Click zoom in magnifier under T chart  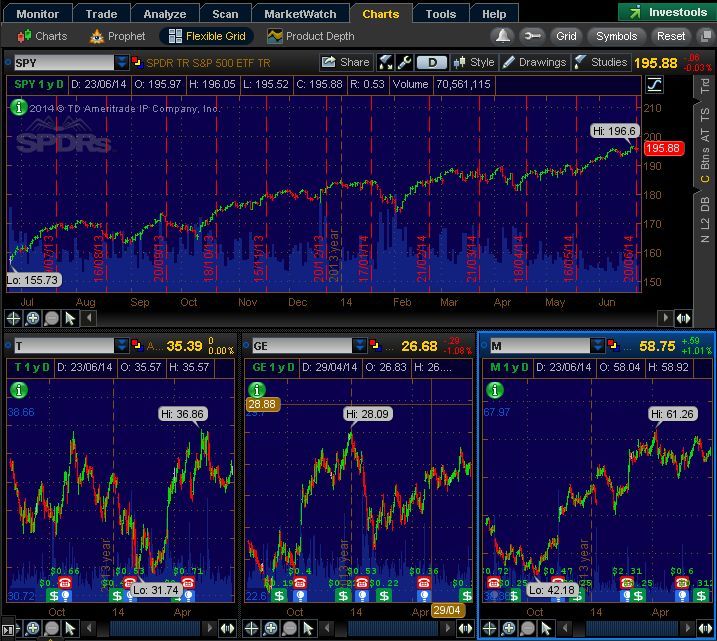click(32, 629)
